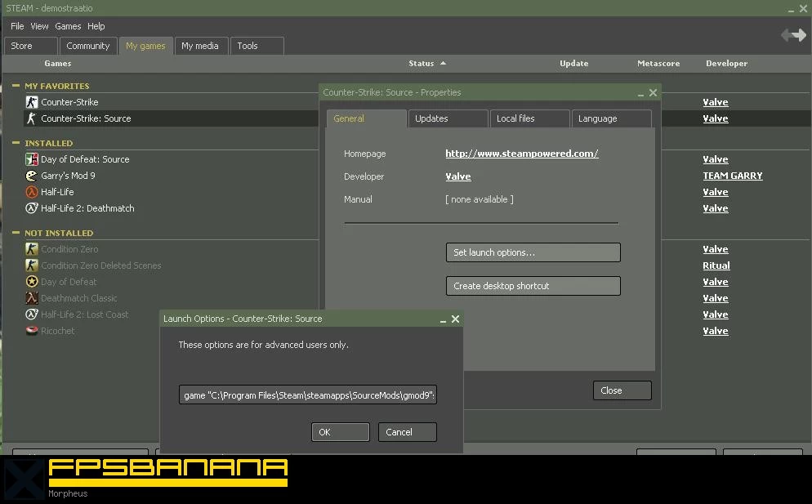
Task: Collapse the INSTALLED games section
Action: coord(16,143)
